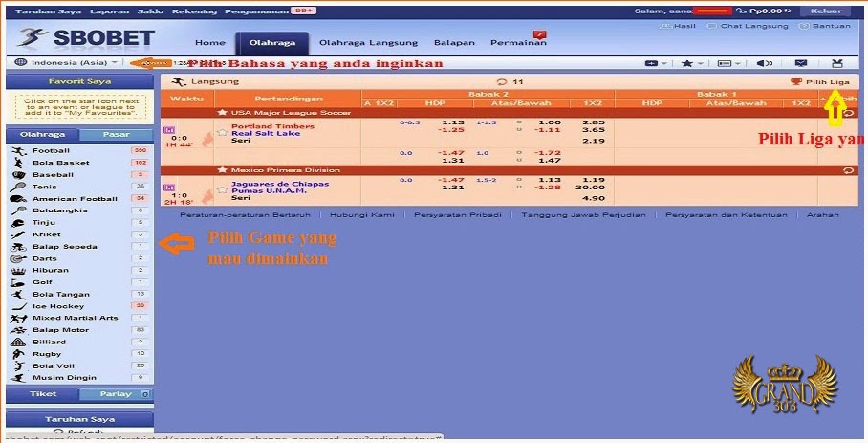The image size is (868, 443).
Task: Open the Rekening menu item
Action: pos(194,11)
